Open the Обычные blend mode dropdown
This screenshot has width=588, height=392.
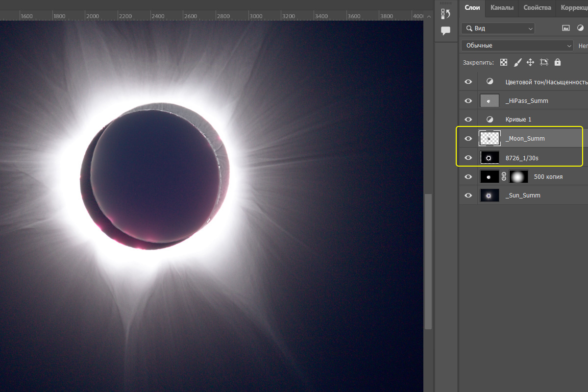[517, 46]
